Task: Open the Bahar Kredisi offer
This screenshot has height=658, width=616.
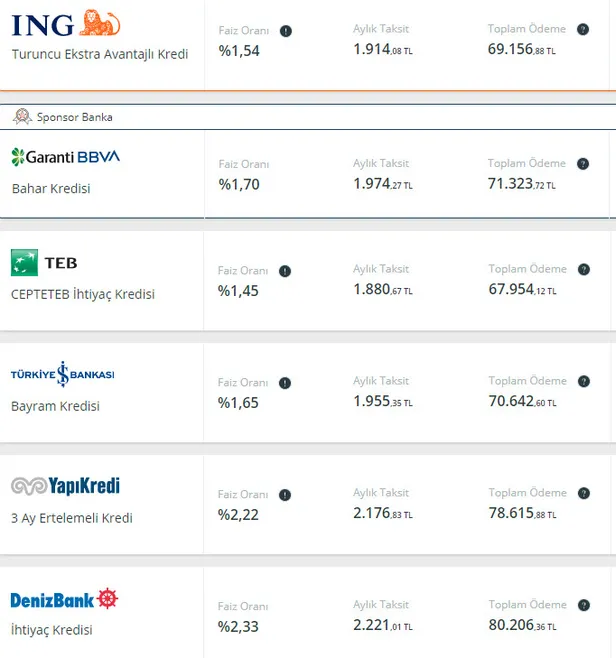Action: pyautogui.click(x=51, y=188)
